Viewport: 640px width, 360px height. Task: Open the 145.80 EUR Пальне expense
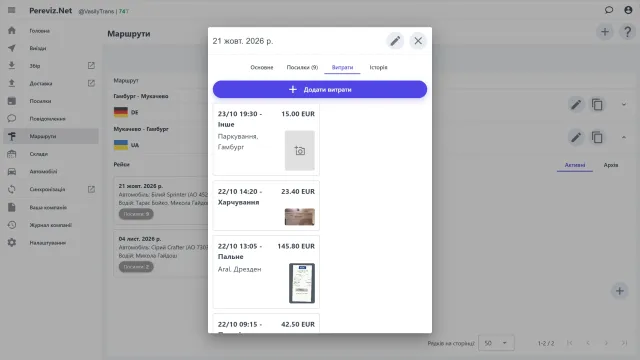click(266, 272)
